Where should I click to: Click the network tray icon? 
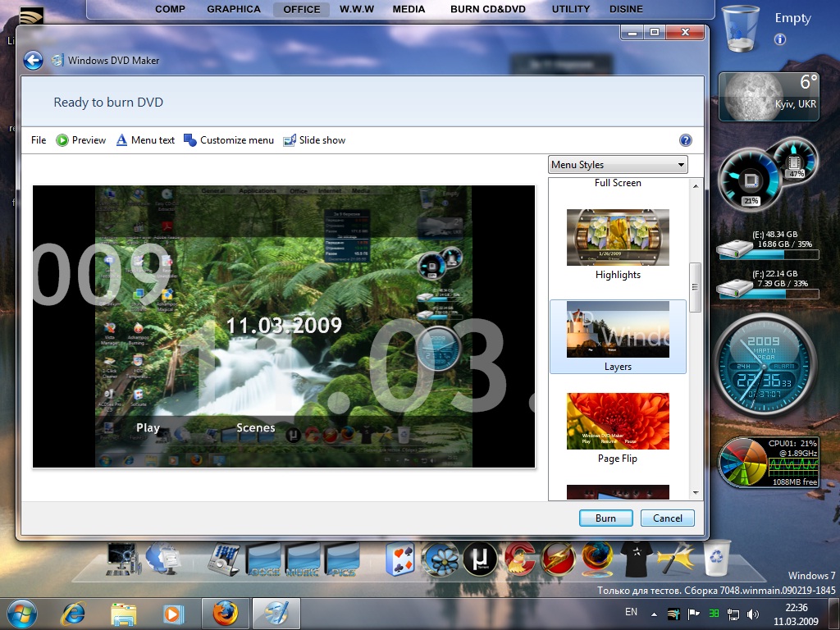coord(733,614)
